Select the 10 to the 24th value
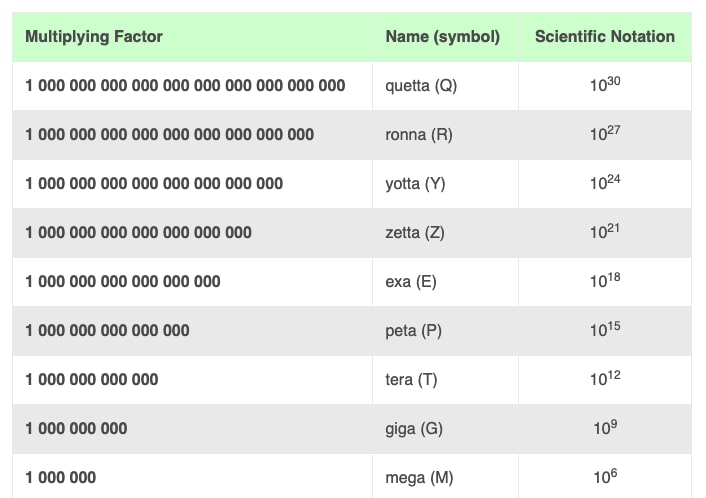 click(605, 183)
